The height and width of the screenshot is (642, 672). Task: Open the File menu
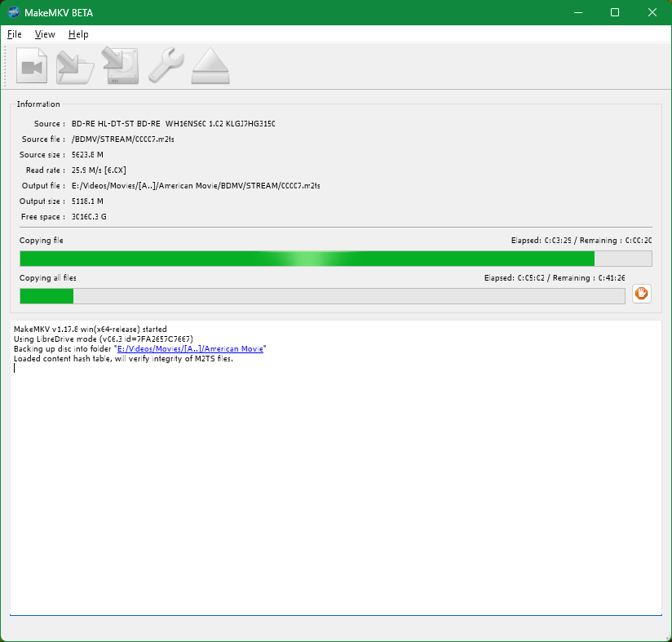tap(15, 34)
